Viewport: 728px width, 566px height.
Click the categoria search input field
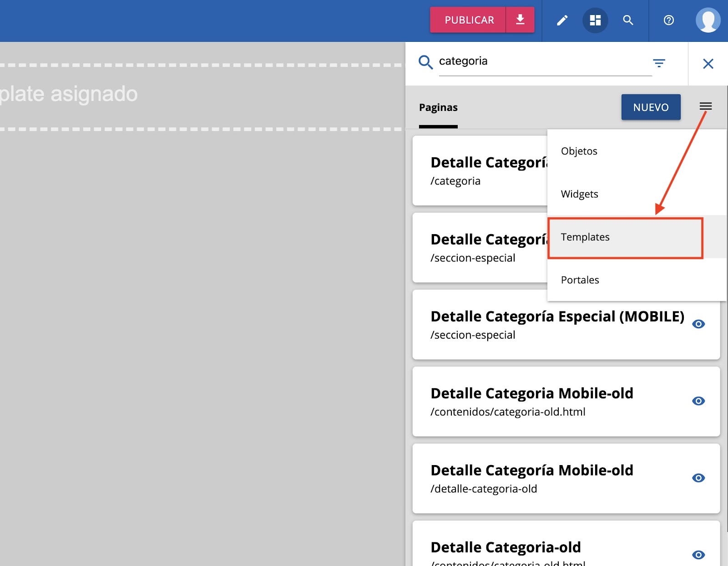(541, 61)
